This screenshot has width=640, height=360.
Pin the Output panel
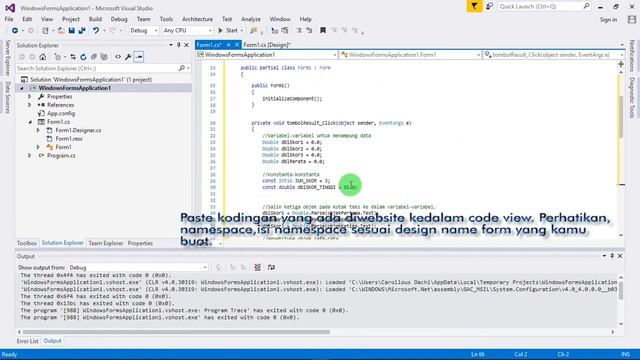[x=612, y=256]
